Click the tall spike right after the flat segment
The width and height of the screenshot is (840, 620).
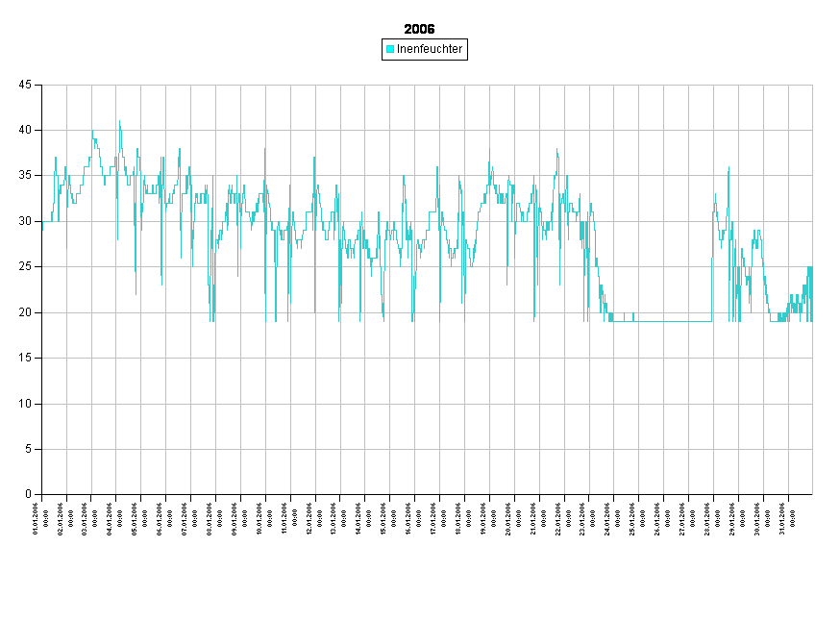(x=729, y=168)
